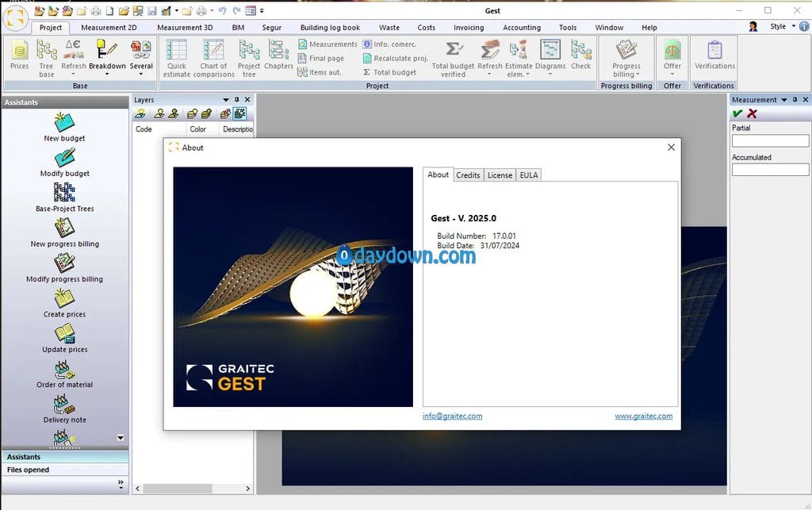
Task: Open the Modify progress billing assistant
Action: coord(65,267)
